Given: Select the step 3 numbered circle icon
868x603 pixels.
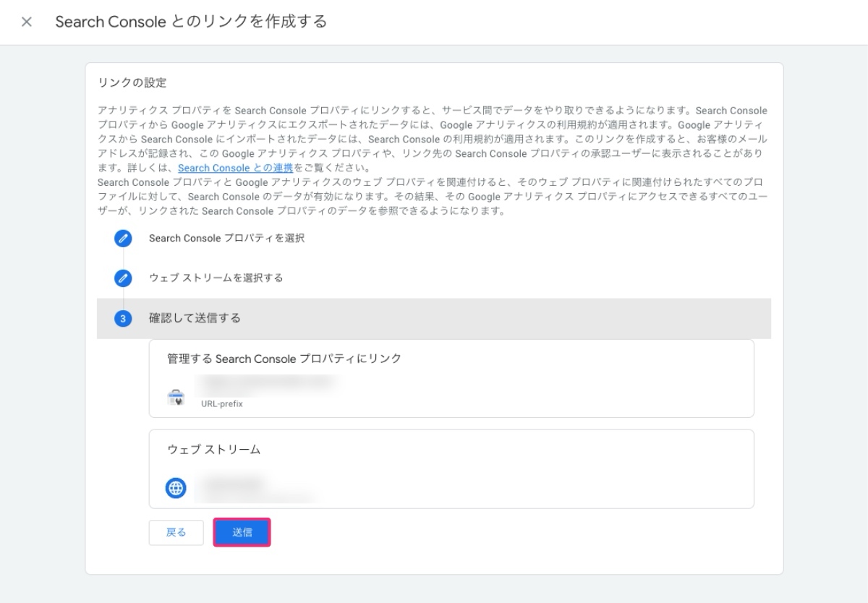Looking at the screenshot, I should point(123,318).
